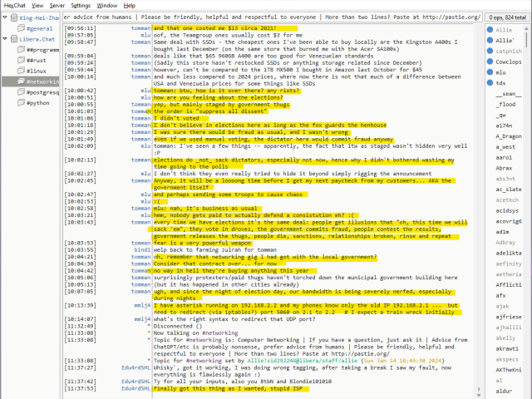Open the HexChat menu
The image size is (532, 399).
[14, 5]
